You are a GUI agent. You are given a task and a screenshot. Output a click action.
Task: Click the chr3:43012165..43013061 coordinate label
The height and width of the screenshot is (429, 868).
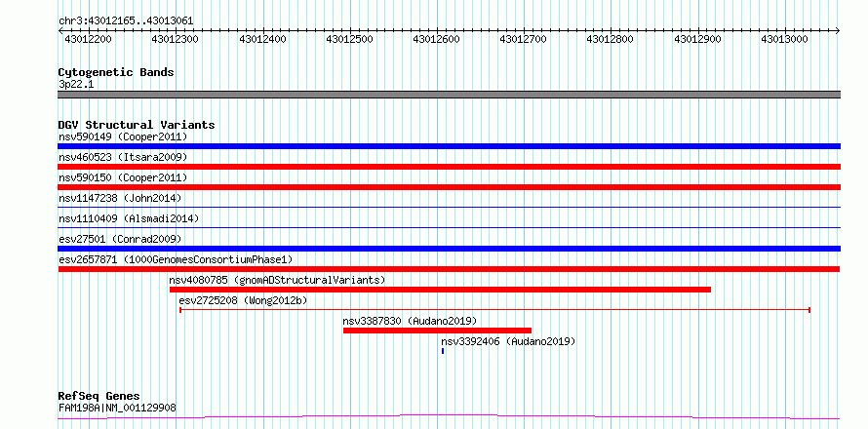click(x=126, y=21)
